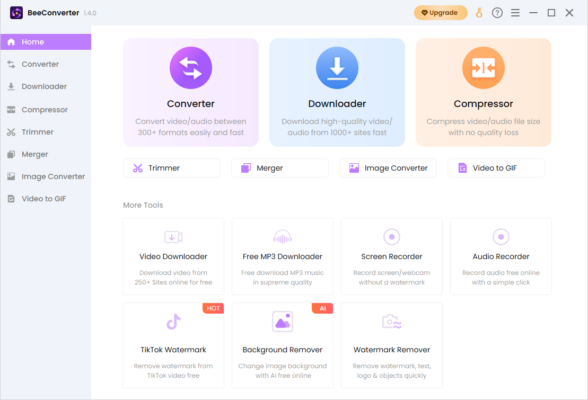588x400 pixels.
Task: Click the blue Downloader circle icon
Action: click(337, 68)
